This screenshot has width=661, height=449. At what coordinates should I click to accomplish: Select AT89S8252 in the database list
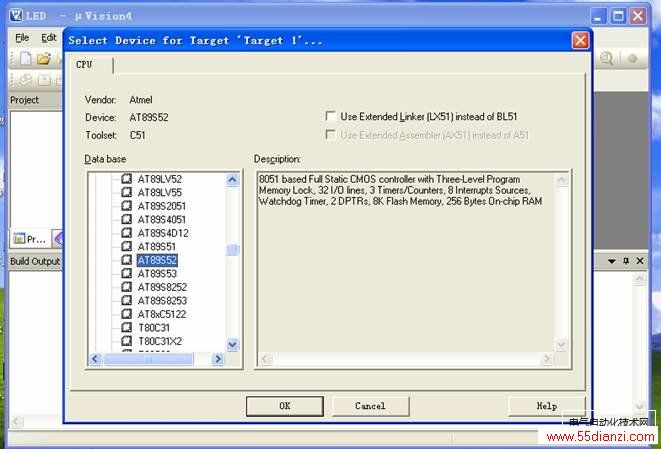point(162,287)
